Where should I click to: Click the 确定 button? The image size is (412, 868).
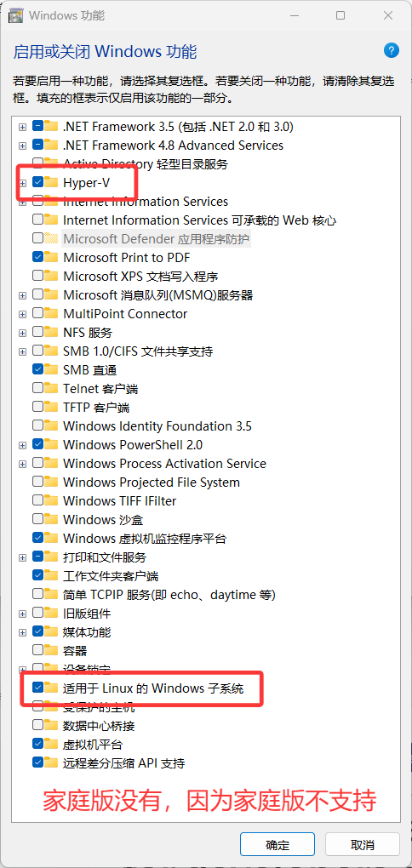tap(278, 845)
